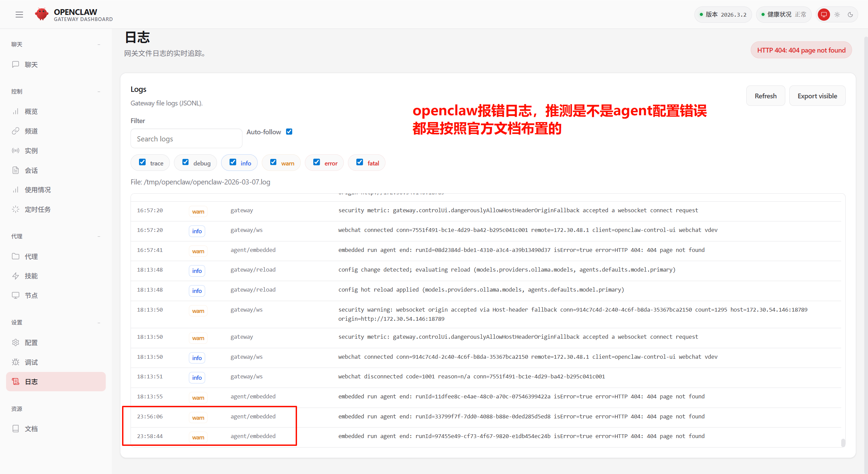
Task: Uncheck the Auto-follow checkbox
Action: click(289, 132)
